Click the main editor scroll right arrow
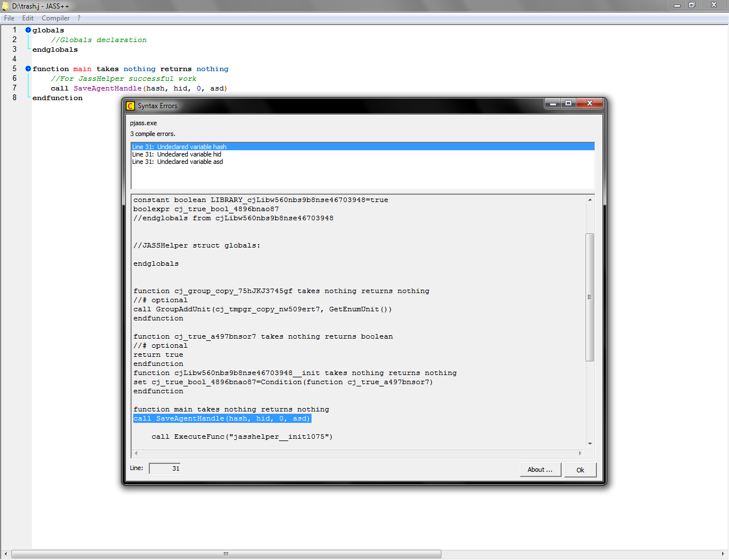This screenshot has width=729, height=560. (723, 554)
